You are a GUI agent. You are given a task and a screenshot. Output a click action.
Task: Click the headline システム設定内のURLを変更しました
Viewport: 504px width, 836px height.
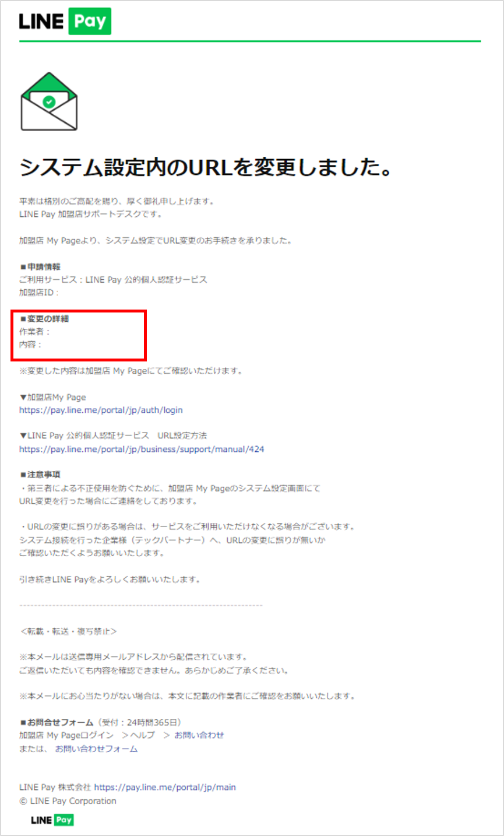pyautogui.click(x=205, y=168)
